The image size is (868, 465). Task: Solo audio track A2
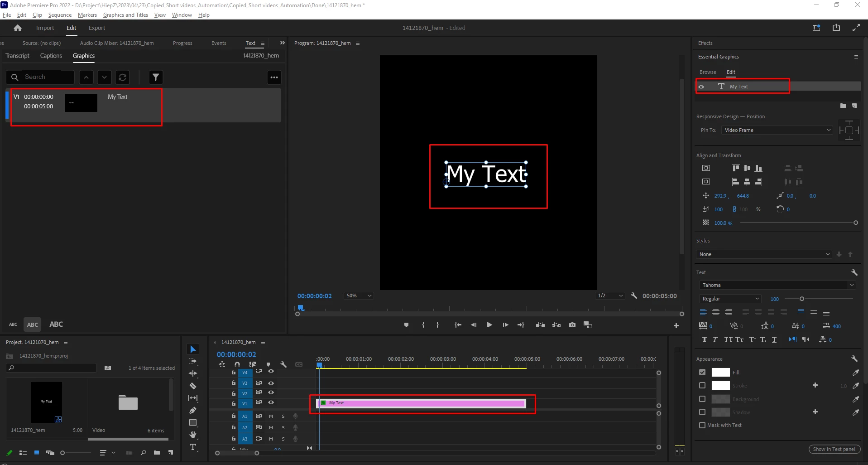[x=283, y=427]
